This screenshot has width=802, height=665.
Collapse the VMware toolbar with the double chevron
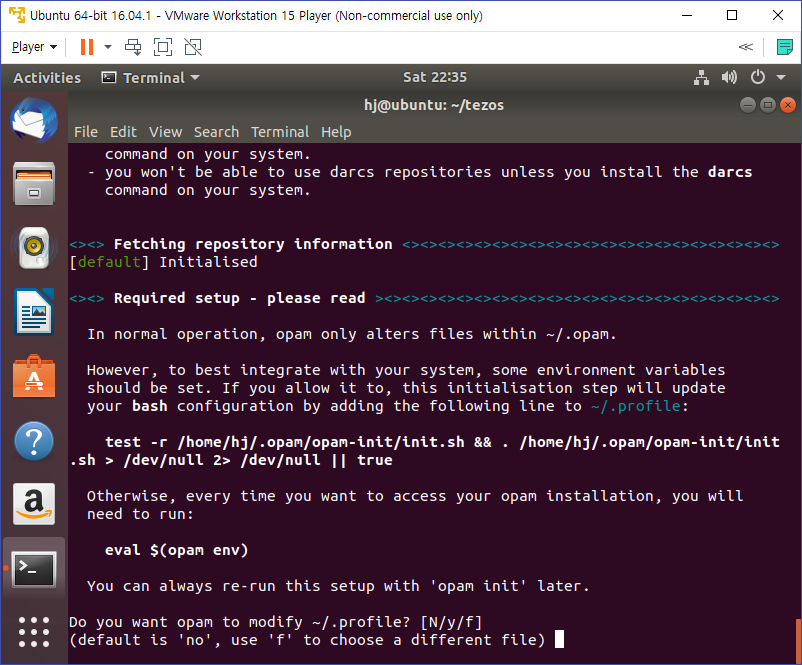746,47
